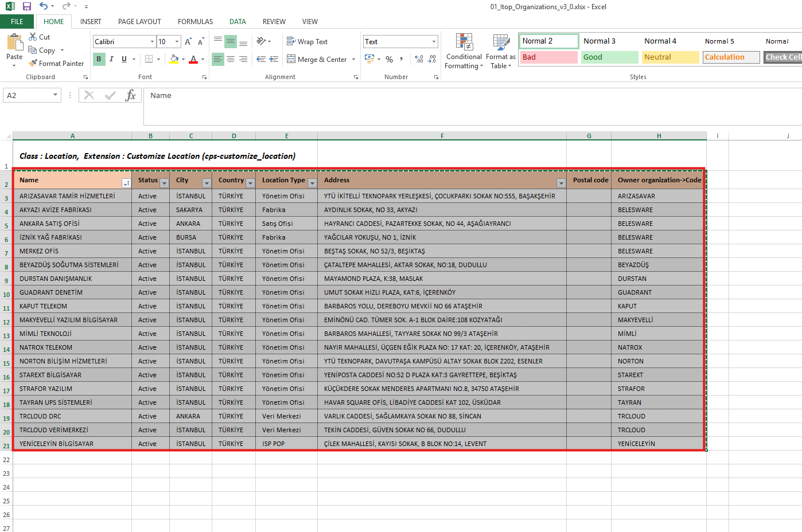This screenshot has height=532, width=802.
Task: Open the Location Type filter dropdown
Action: pyautogui.click(x=312, y=183)
